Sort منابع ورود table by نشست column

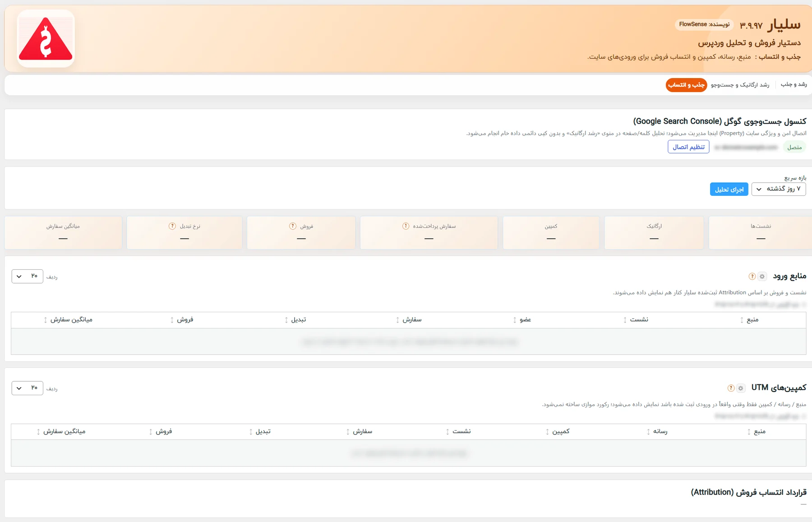click(636, 320)
